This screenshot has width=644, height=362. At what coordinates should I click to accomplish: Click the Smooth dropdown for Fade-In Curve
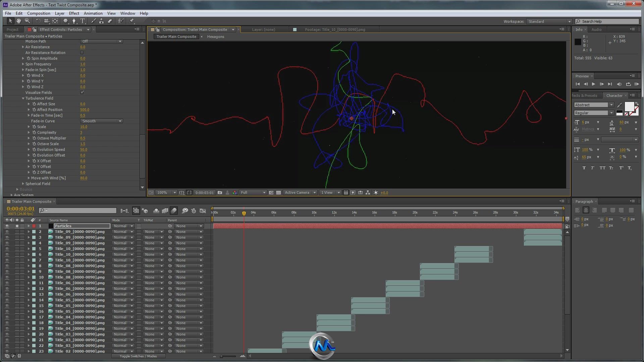click(101, 121)
